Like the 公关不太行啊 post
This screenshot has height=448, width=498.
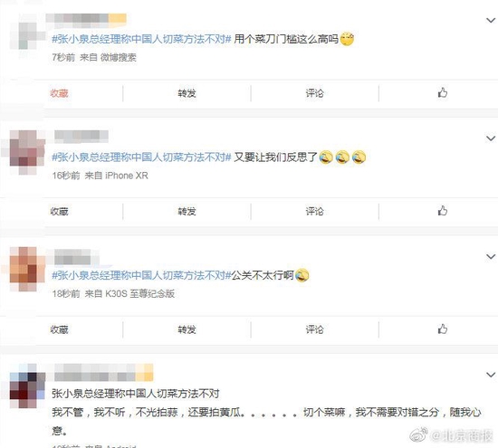point(443,329)
